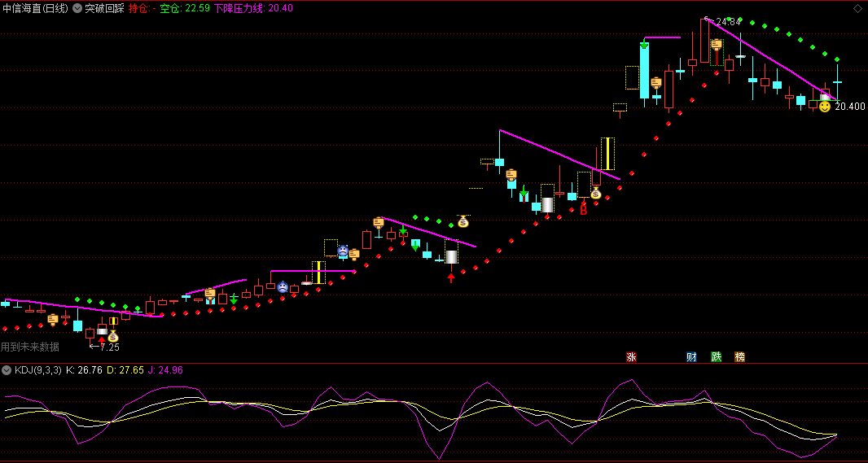The height and width of the screenshot is (463, 868).
Task: Open the dropdown arrow beside KDJ(9,3,3)
Action: coord(7,369)
